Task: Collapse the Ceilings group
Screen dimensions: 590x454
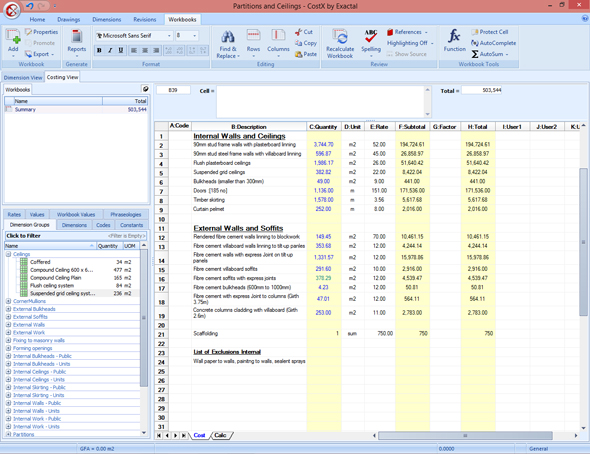Action: (8, 254)
